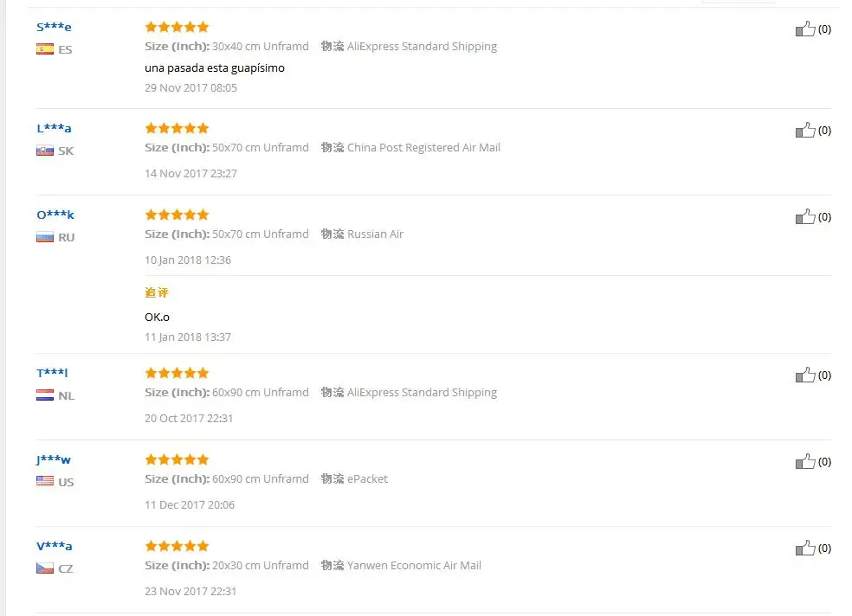The image size is (852, 616).
Task: View O***k's user profile
Action: [x=55, y=215]
